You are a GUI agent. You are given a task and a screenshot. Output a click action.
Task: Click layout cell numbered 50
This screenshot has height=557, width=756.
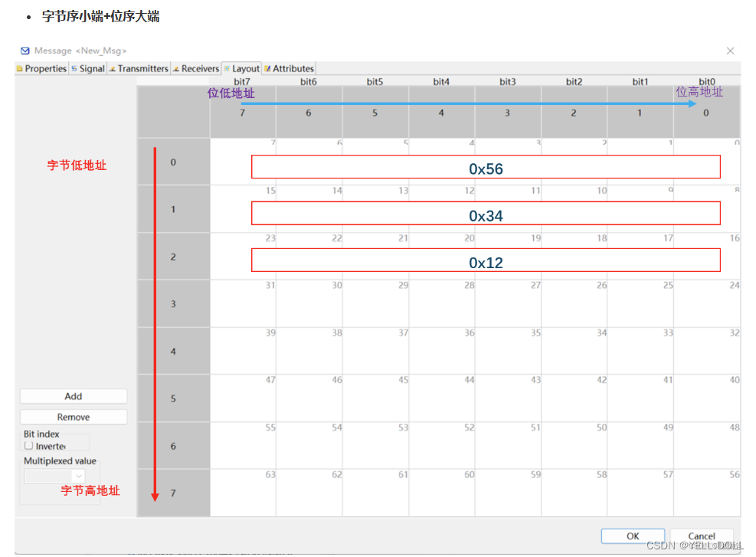point(574,446)
